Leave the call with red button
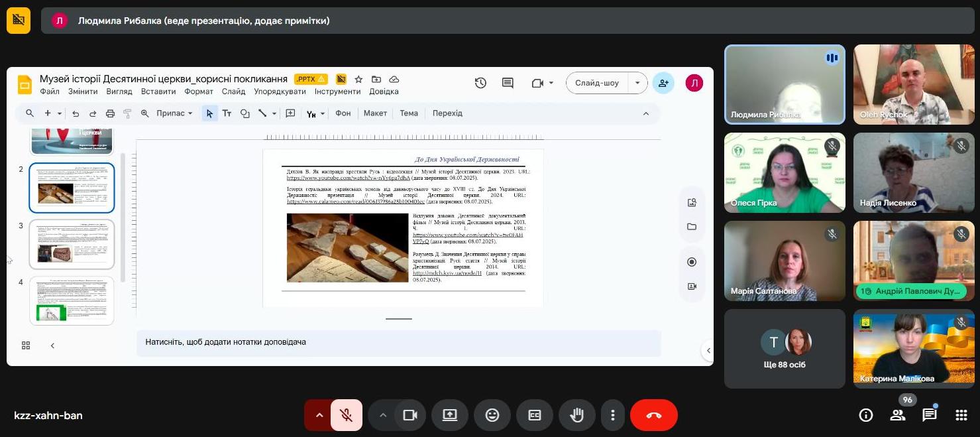This screenshot has width=980, height=437. click(654, 415)
